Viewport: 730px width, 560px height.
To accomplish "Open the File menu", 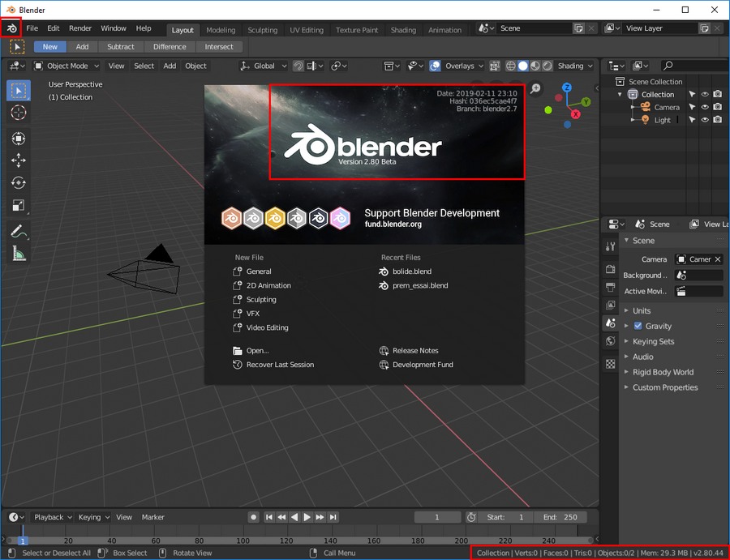I will tap(32, 28).
